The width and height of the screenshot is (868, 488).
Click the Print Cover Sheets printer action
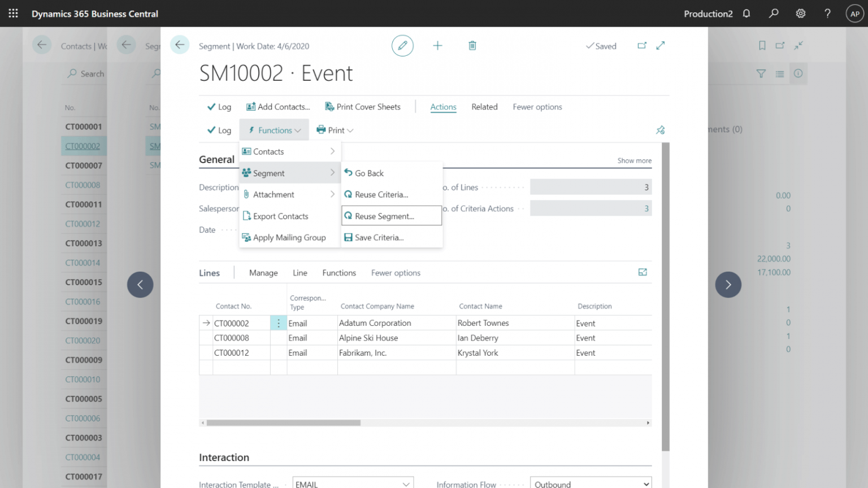click(x=363, y=107)
